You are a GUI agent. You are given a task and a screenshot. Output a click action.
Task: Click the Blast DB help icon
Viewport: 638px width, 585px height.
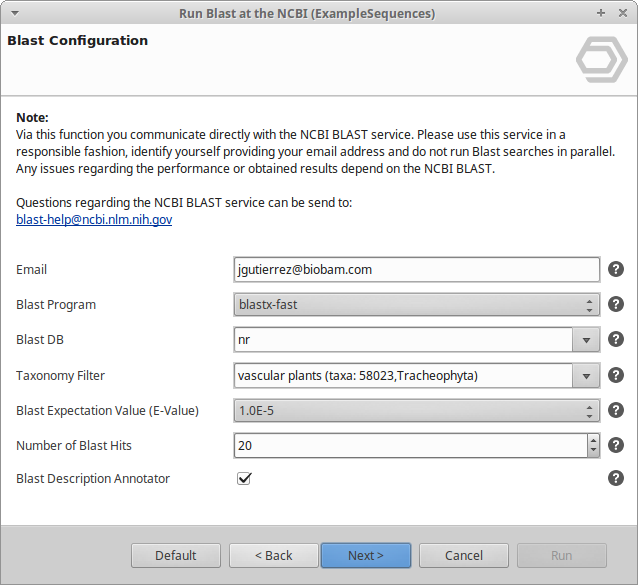pos(616,339)
